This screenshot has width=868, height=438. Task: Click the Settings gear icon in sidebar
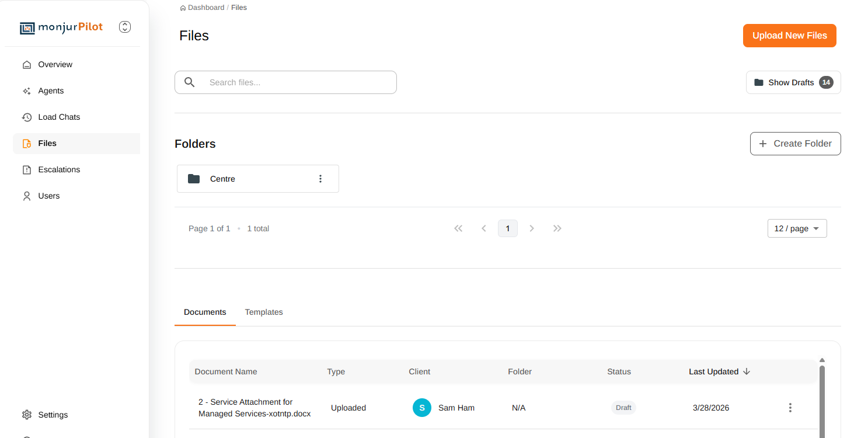tap(27, 415)
